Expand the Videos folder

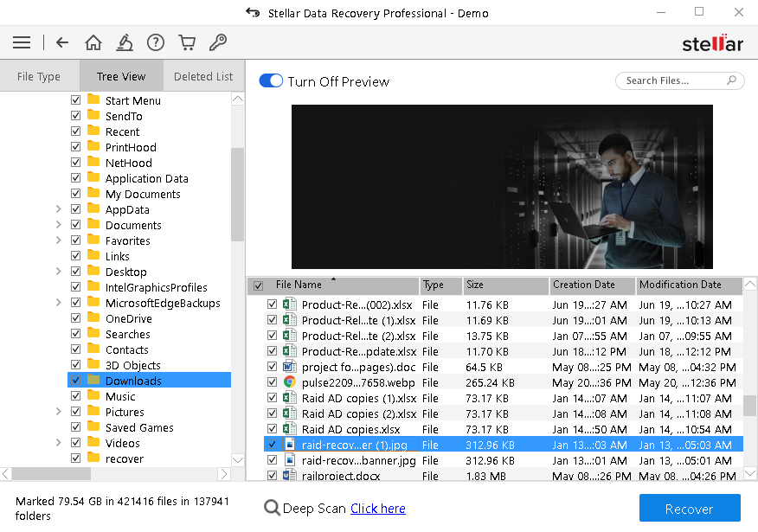(59, 443)
